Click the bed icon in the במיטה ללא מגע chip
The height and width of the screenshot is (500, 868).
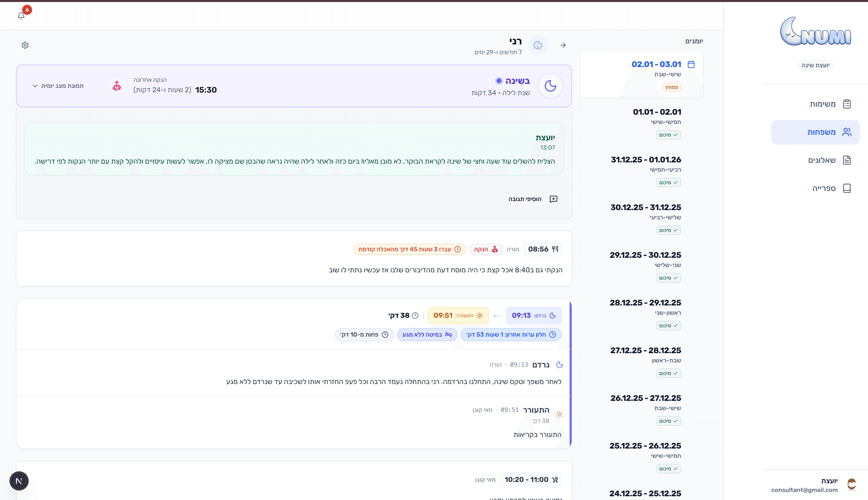448,335
